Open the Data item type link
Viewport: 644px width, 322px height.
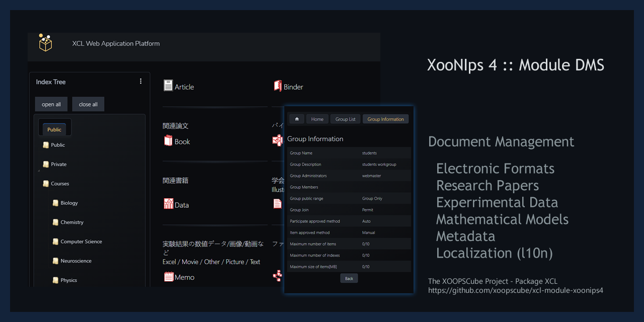click(182, 205)
